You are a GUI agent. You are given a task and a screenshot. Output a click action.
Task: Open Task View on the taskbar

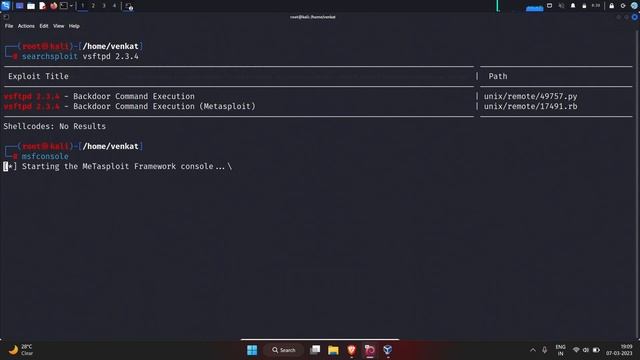(315, 350)
